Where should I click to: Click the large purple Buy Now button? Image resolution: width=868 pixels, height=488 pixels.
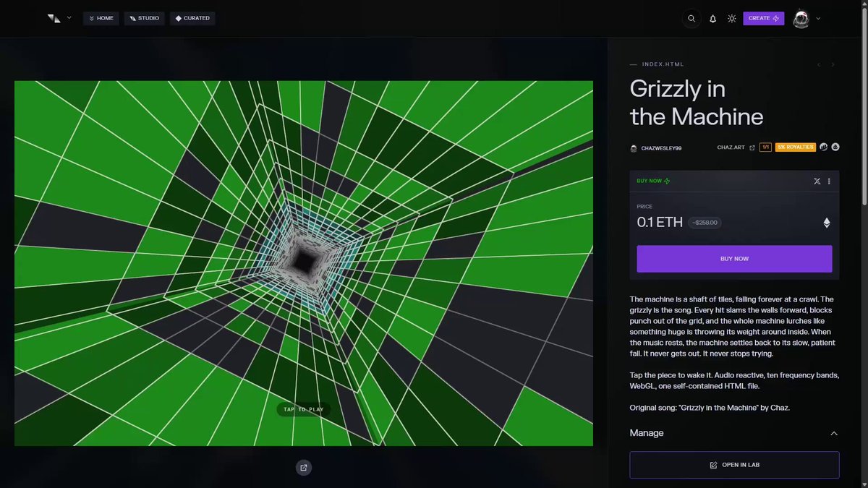[734, 259]
